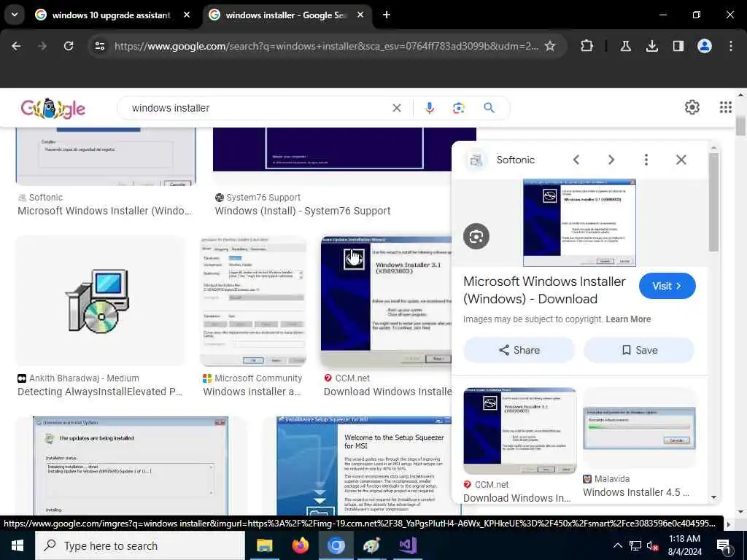This screenshot has width=747, height=560.
Task: Close the windows 10 upgrade assistant tab
Action: tap(187, 15)
